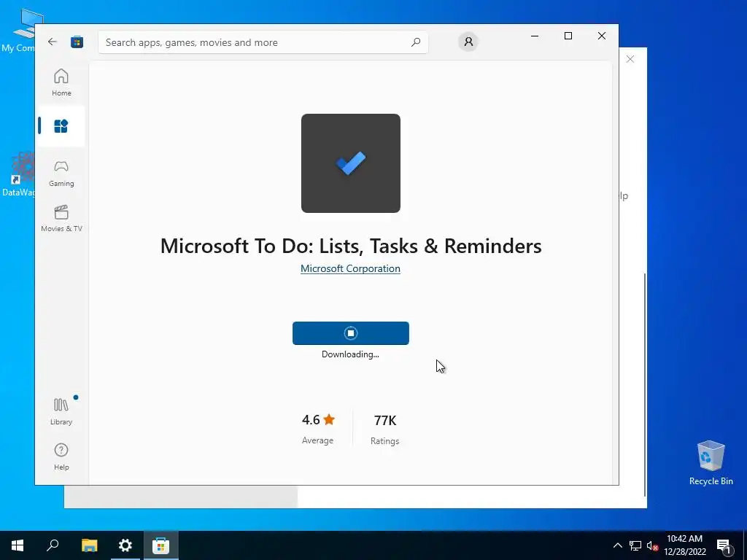This screenshot has width=747, height=560.
Task: Close the Microsoft Store window
Action: pos(602,36)
